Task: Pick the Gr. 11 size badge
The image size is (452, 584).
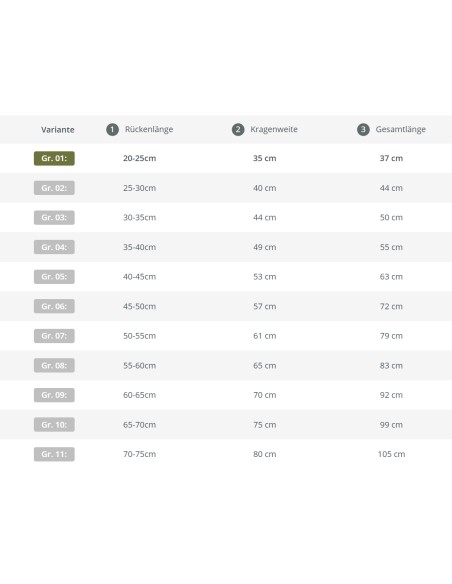Action: pos(54,454)
